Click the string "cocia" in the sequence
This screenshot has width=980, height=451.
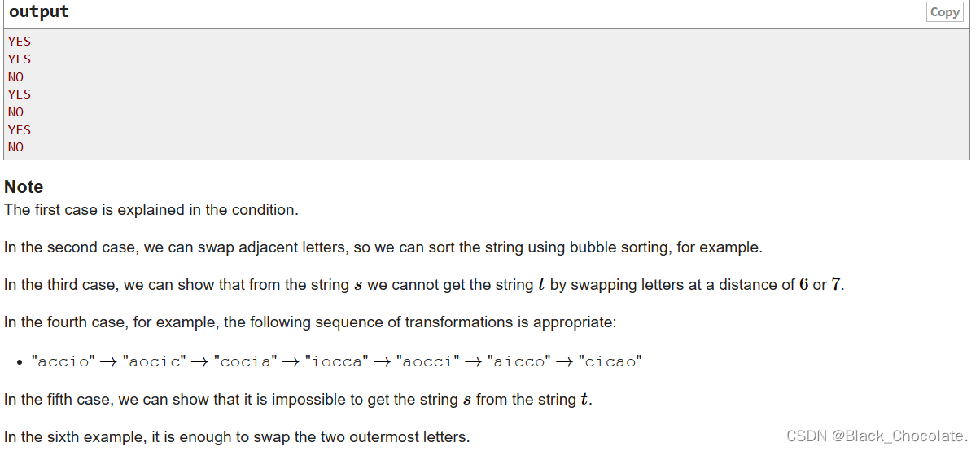coord(245,361)
